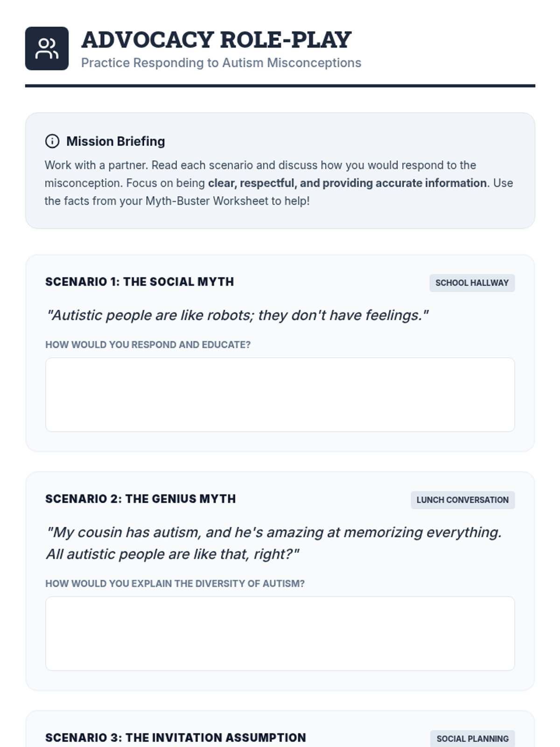The image size is (560, 747).
Task: Click the Scenario 1: The Social Myth heading
Action: coord(140,282)
